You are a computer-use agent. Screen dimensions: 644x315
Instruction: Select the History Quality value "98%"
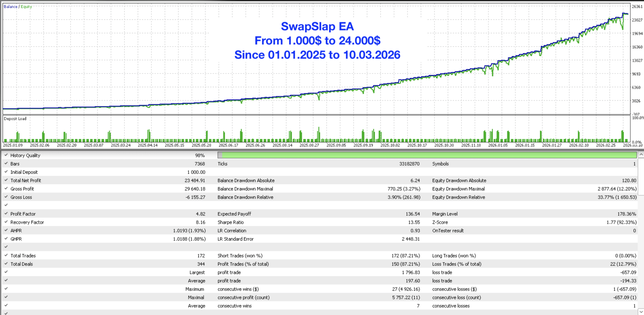pos(200,155)
